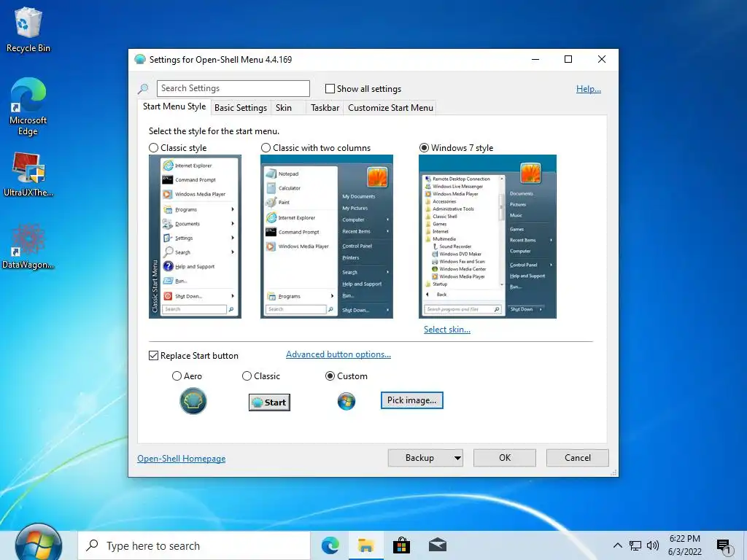Open the Help... link
Image resolution: width=747 pixels, height=560 pixels.
[x=589, y=89]
